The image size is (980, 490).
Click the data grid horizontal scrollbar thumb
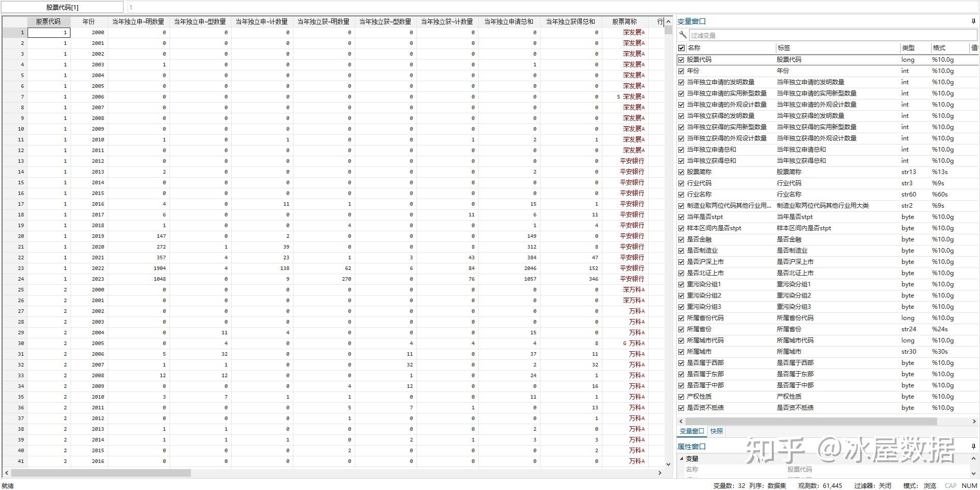(x=101, y=473)
